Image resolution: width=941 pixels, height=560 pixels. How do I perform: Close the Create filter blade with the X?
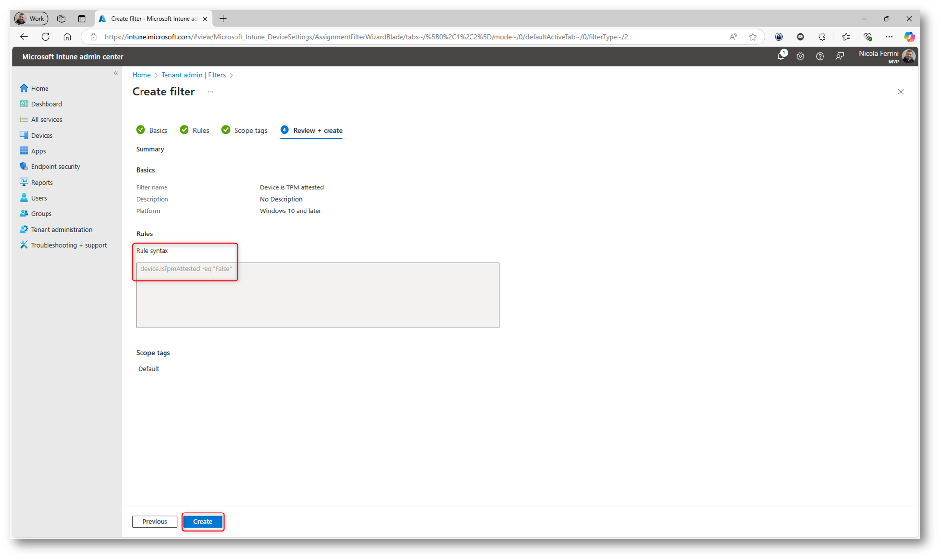click(900, 92)
